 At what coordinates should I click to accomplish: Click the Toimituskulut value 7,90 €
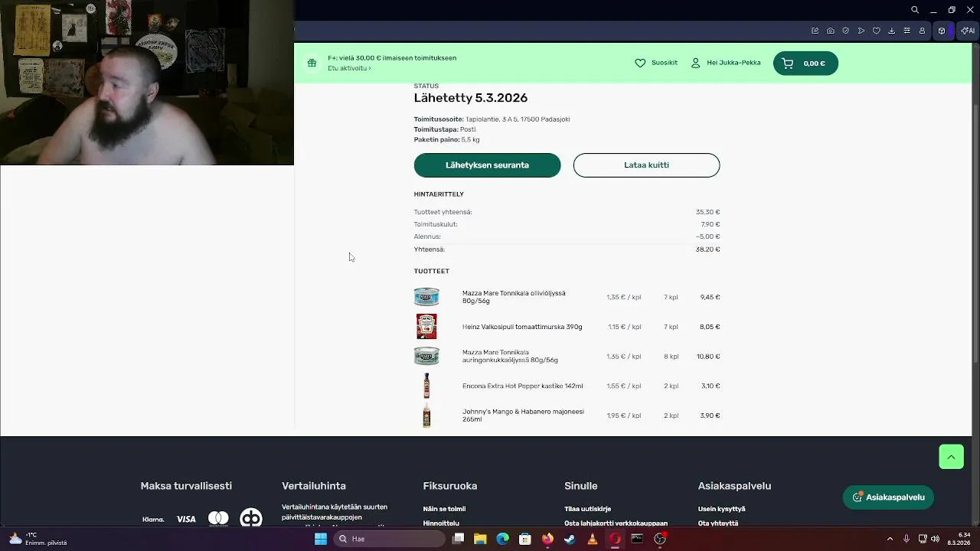click(710, 224)
